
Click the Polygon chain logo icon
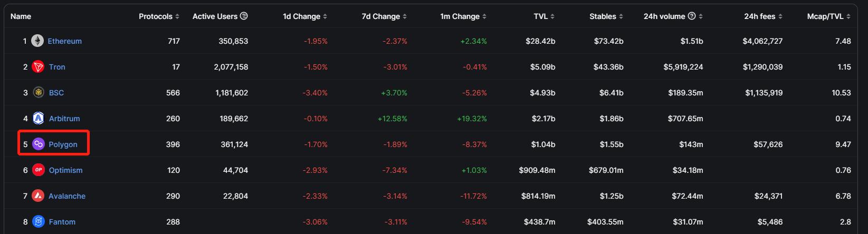tap(39, 144)
